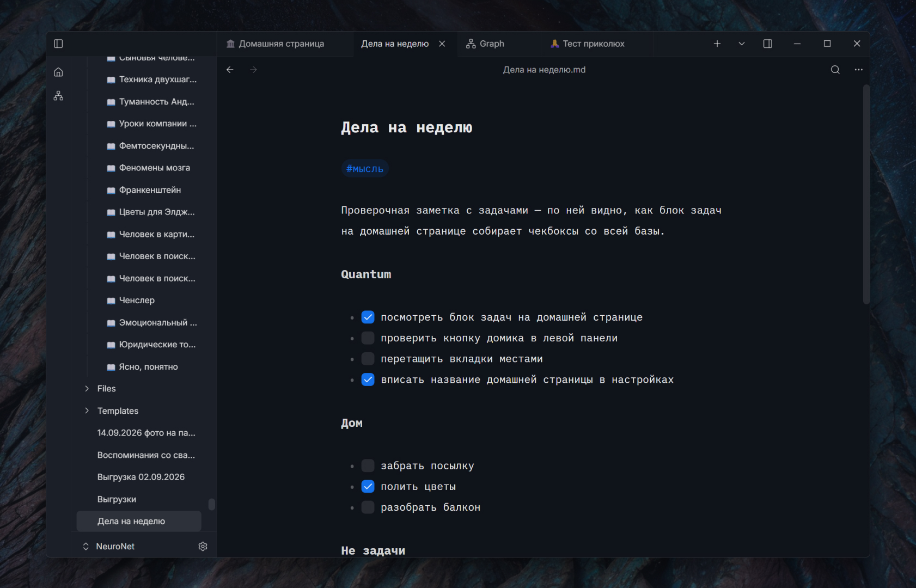Toggle the right sidebar panel icon
Screen dimensions: 916x588
(x=767, y=44)
